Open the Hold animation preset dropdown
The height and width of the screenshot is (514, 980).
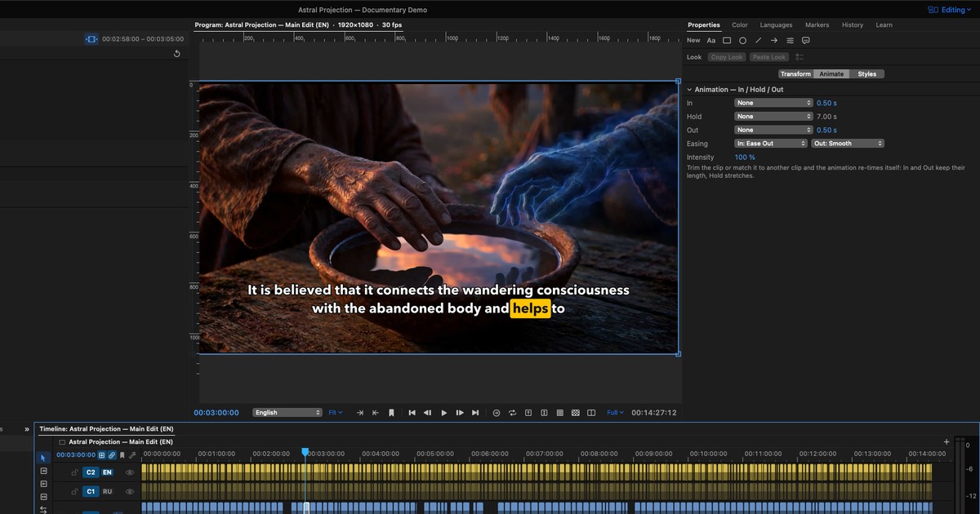[773, 117]
